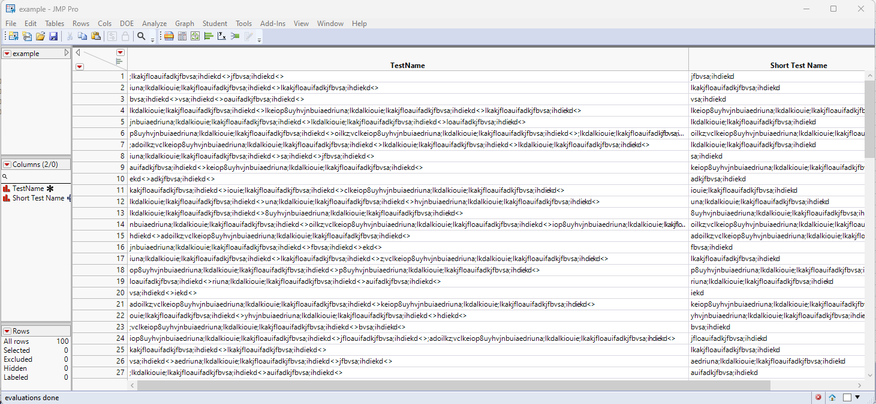Screen dimensions: 876x404
Task: Open the Columns (2/0) red triangle menu
Action: (7, 165)
